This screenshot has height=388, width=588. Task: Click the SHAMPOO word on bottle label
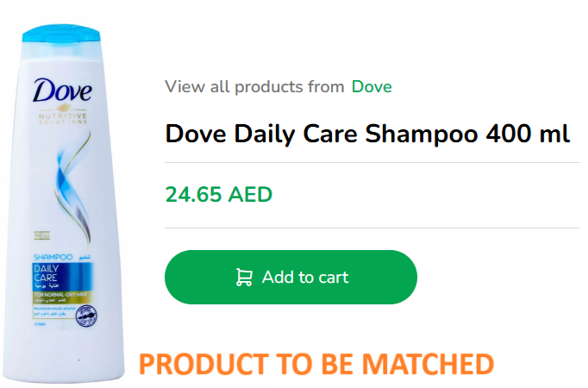(x=53, y=257)
